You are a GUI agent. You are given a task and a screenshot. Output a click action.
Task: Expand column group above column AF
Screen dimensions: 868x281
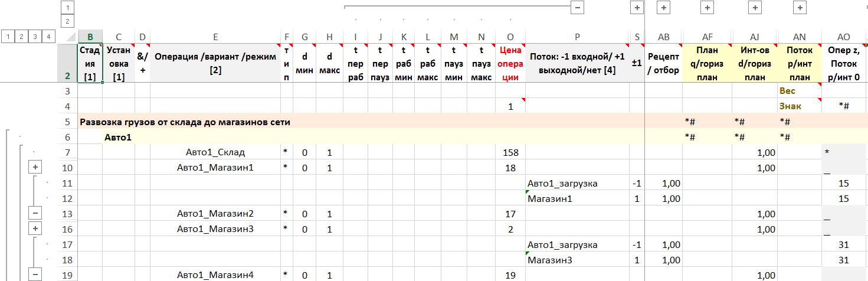click(707, 7)
